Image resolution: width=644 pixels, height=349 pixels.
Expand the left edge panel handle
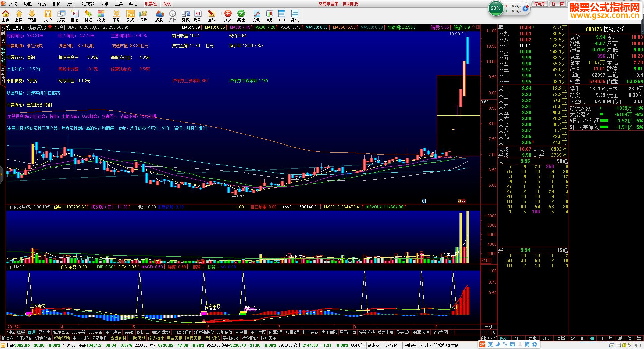[1, 174]
